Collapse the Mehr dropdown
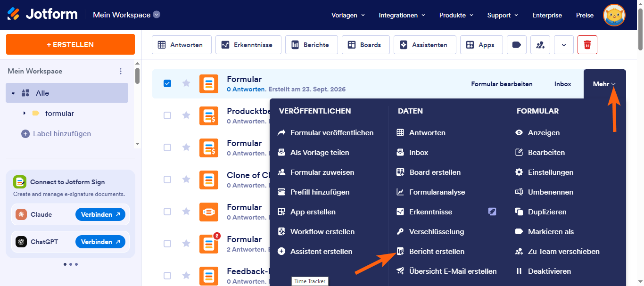 coord(604,84)
